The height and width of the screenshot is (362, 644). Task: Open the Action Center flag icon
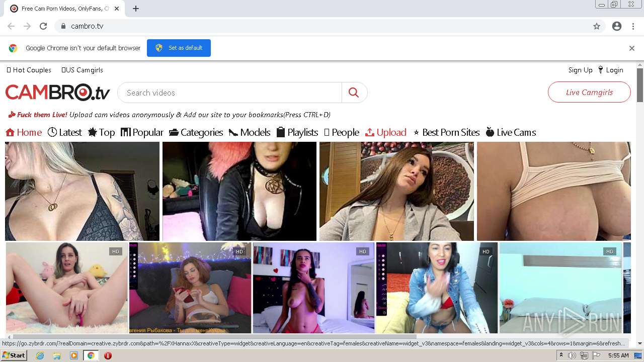click(x=596, y=355)
